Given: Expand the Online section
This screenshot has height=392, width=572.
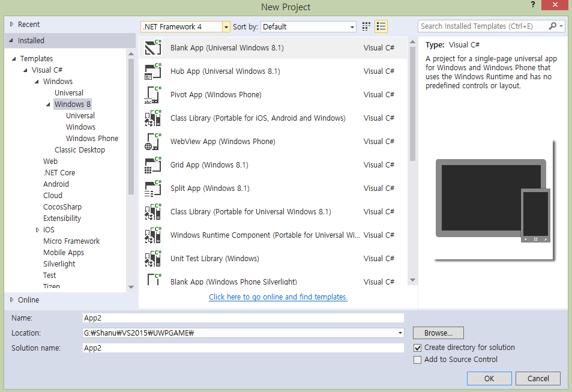Looking at the screenshot, I should pyautogui.click(x=11, y=300).
